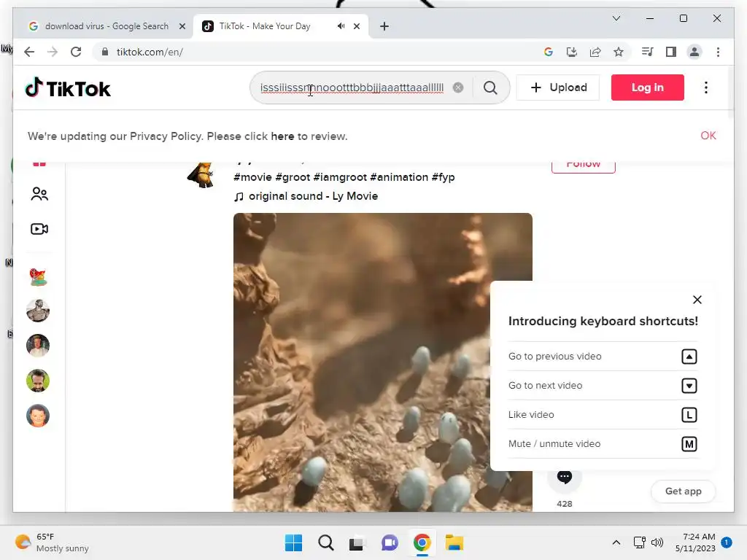Viewport: 747px width, 560px height.
Task: Bookmark this tab with the star
Action: coord(619,52)
